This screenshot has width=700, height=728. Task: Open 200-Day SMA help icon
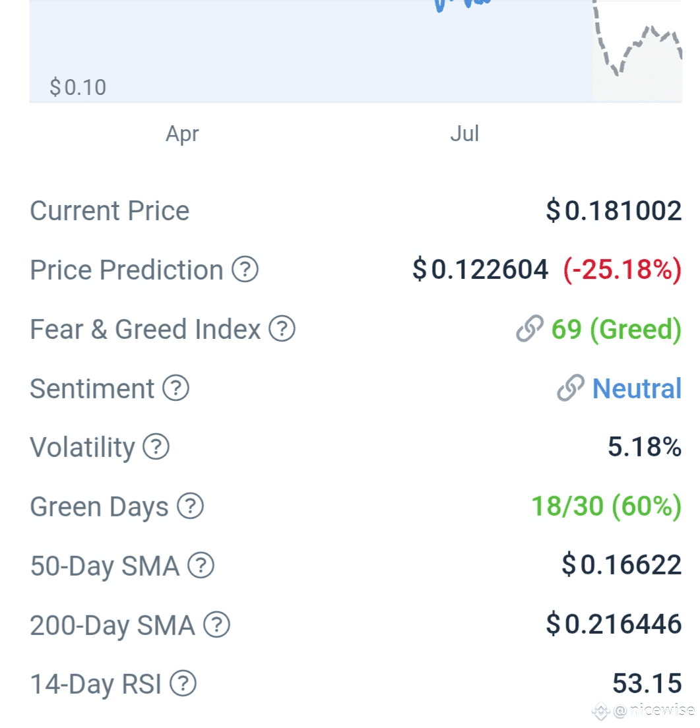pos(217,624)
